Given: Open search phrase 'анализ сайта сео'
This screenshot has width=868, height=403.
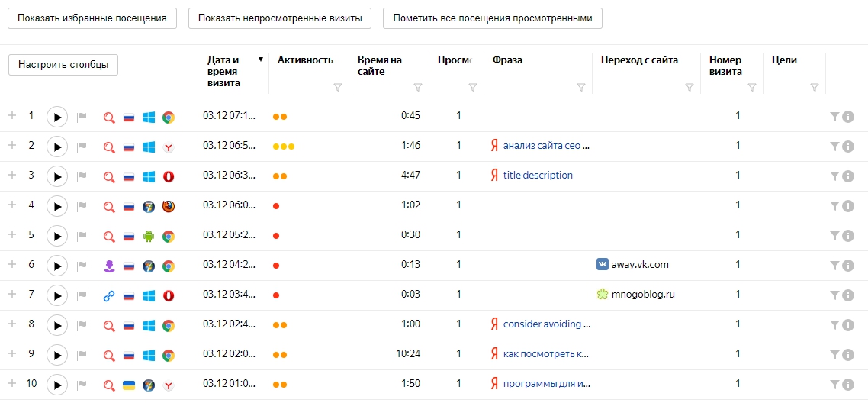Looking at the screenshot, I should tap(547, 146).
